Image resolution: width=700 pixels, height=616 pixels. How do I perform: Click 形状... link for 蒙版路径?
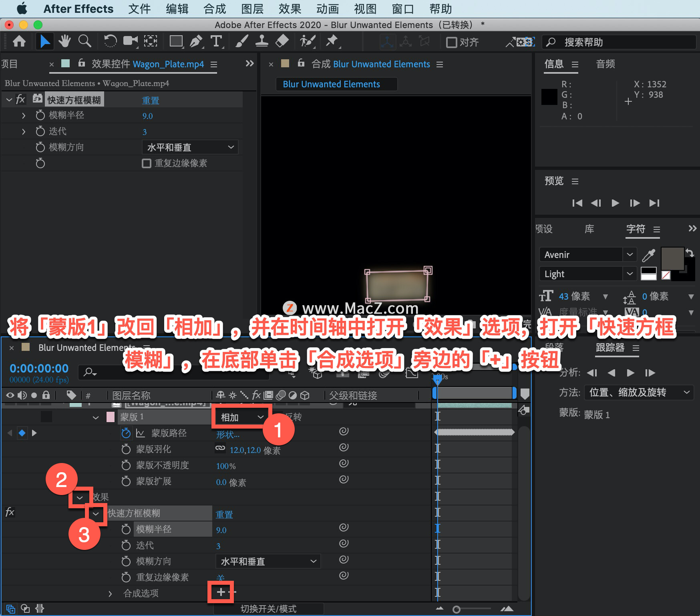228,435
